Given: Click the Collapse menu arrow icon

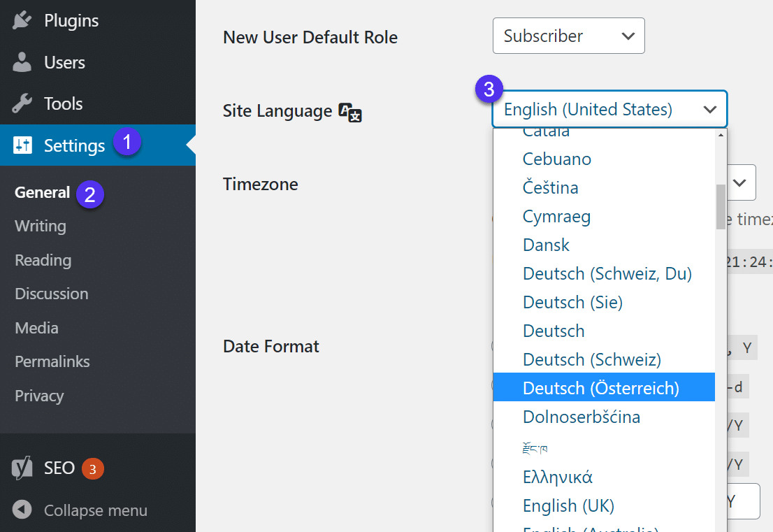Looking at the screenshot, I should [x=21, y=510].
